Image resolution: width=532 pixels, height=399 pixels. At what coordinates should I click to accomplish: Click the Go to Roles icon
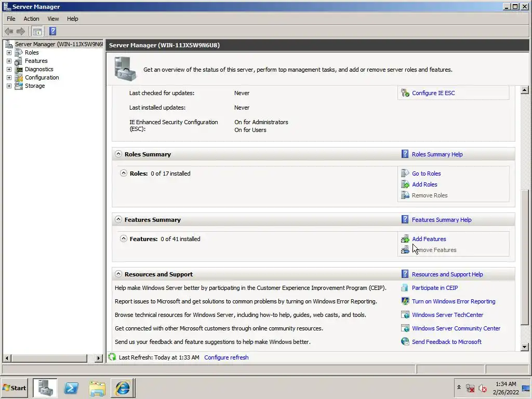[405, 174]
